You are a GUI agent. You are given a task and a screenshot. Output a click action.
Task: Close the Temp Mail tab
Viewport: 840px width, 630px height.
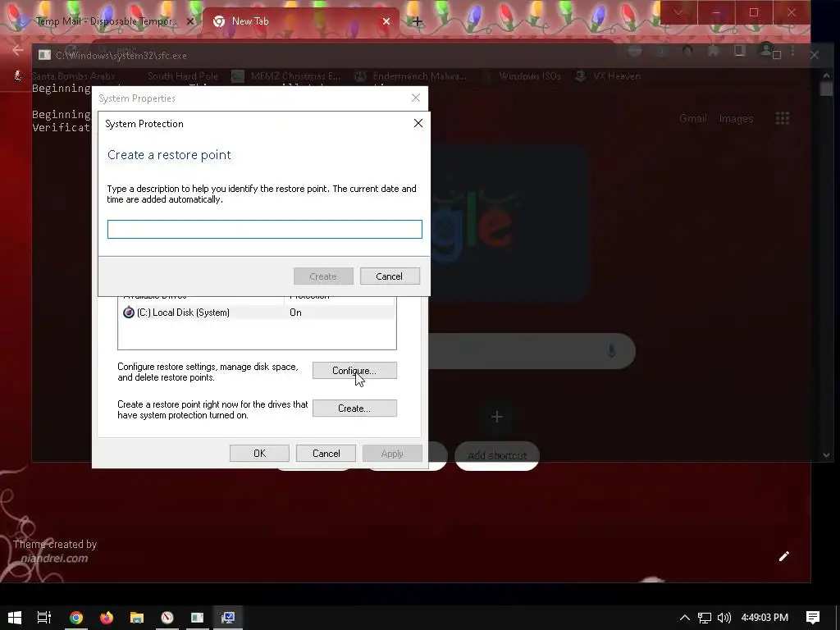click(189, 21)
